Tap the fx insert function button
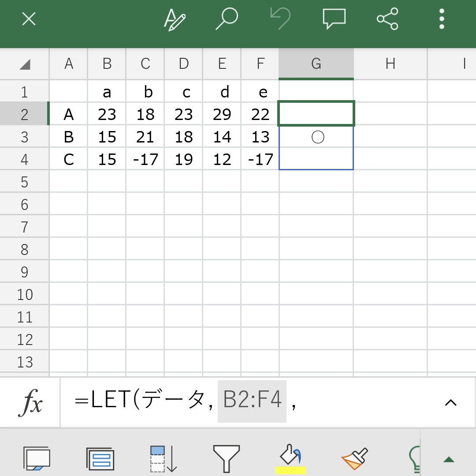 click(30, 403)
